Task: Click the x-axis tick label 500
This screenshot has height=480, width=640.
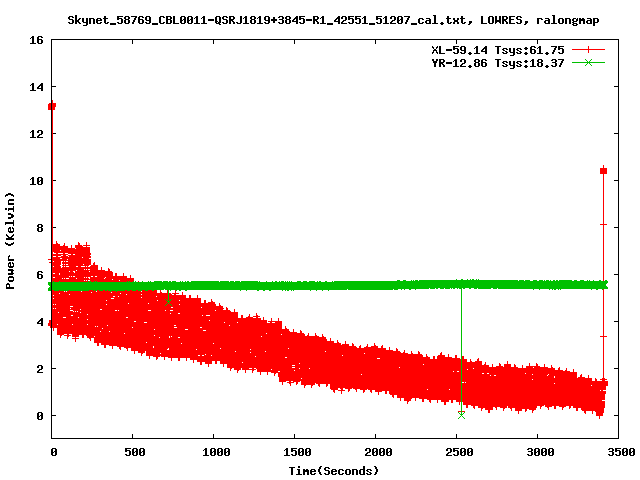Action: (135, 452)
